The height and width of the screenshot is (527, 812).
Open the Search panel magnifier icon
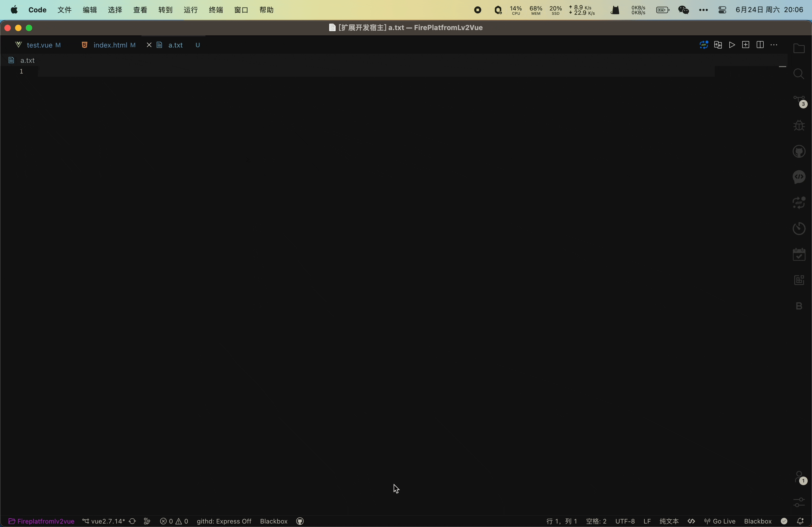[799, 74]
